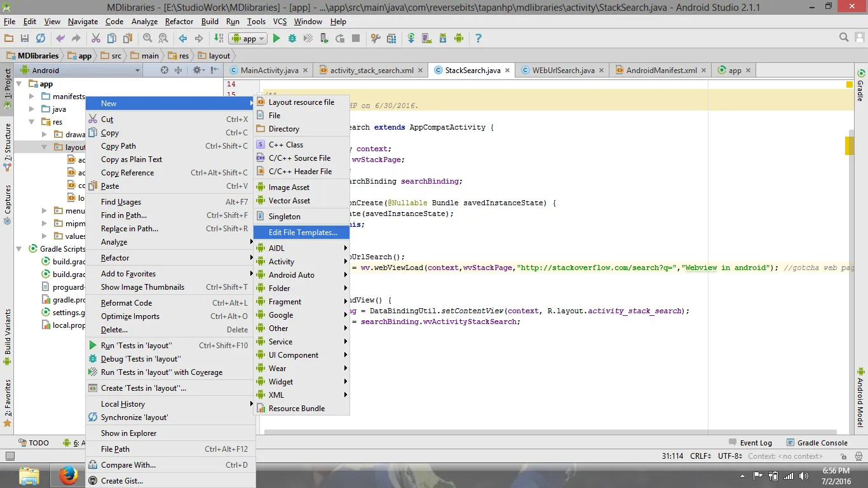Collapse the res folder arrow
The height and width of the screenshot is (488, 868).
pyautogui.click(x=32, y=122)
